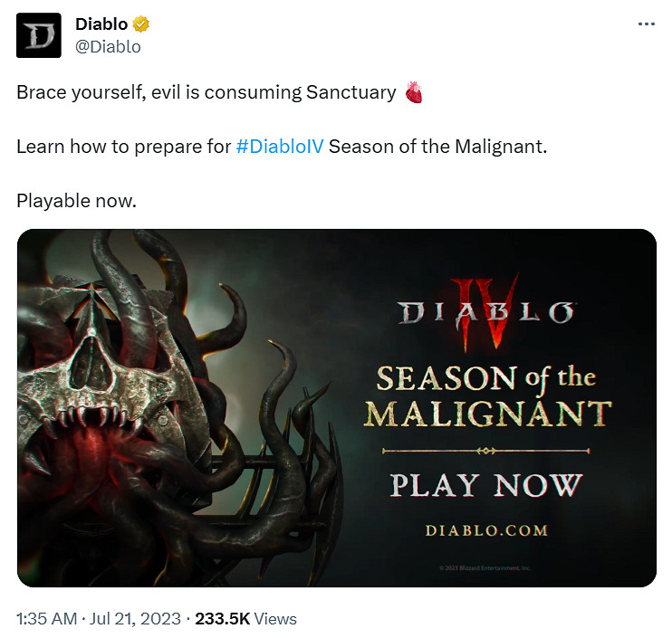Screen dimensions: 672x638
Task: Click the ornamental divider above PLAY NOW
Action: (x=486, y=451)
